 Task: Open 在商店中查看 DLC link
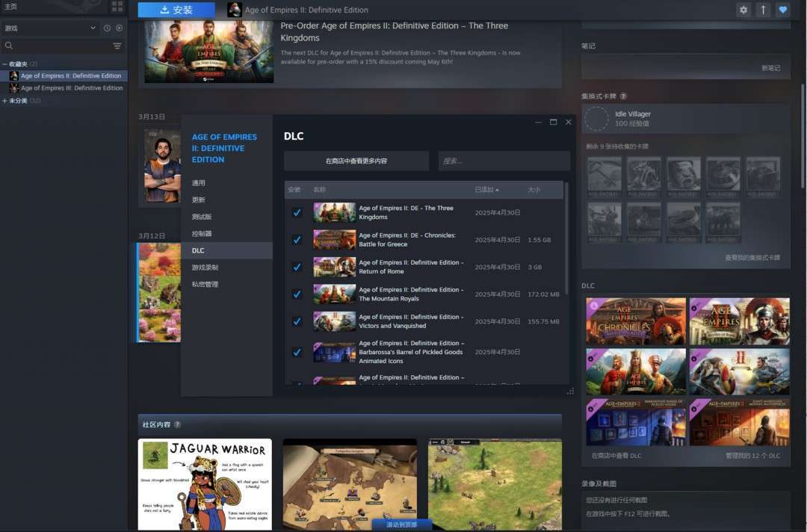(616, 456)
